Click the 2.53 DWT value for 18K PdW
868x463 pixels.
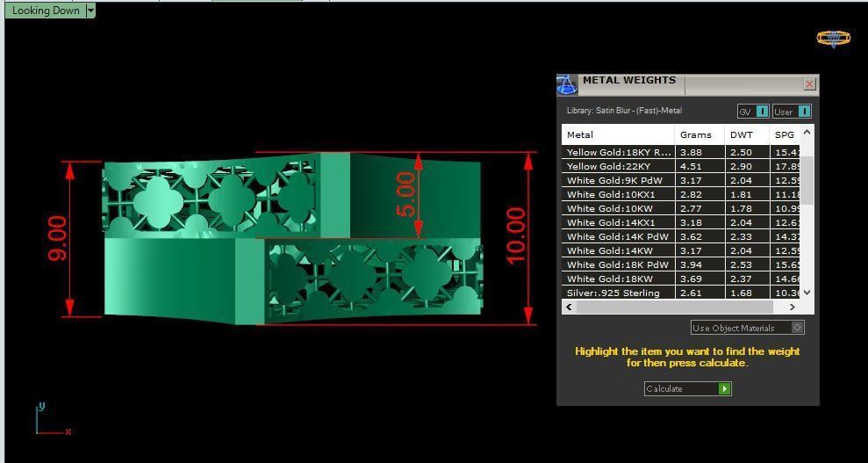tap(742, 264)
